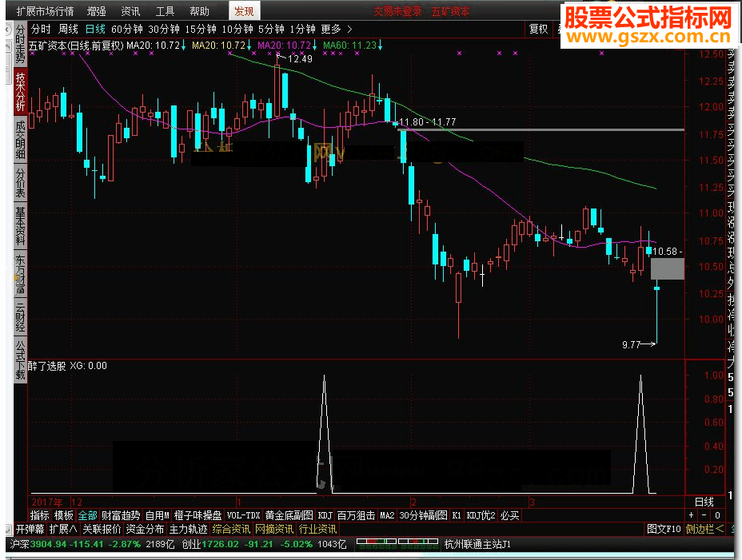The image size is (742, 560).
Task: Switch chart to 30分钟 period
Action: point(164,30)
